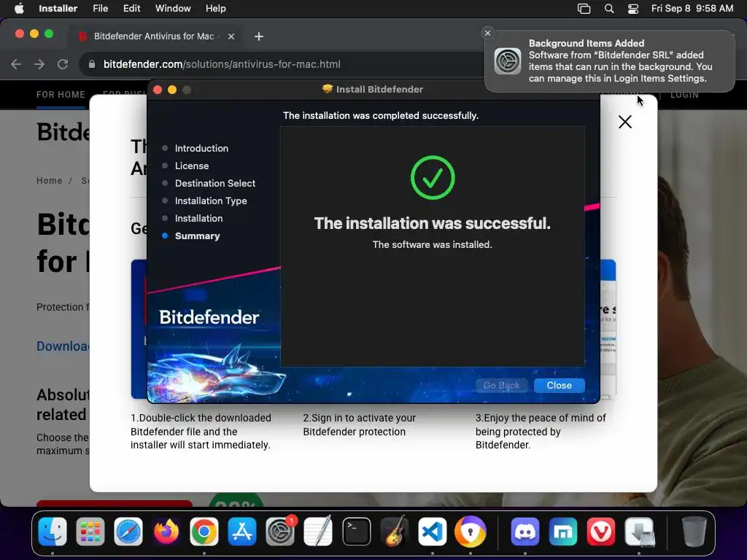Click Close in the Bitdefender installer
The height and width of the screenshot is (560, 747).
[x=559, y=385]
